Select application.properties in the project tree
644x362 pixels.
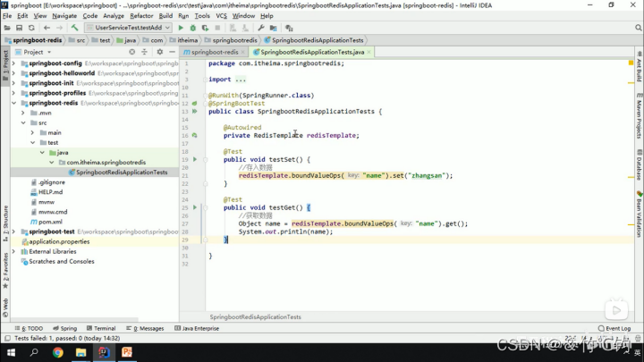(x=55, y=241)
